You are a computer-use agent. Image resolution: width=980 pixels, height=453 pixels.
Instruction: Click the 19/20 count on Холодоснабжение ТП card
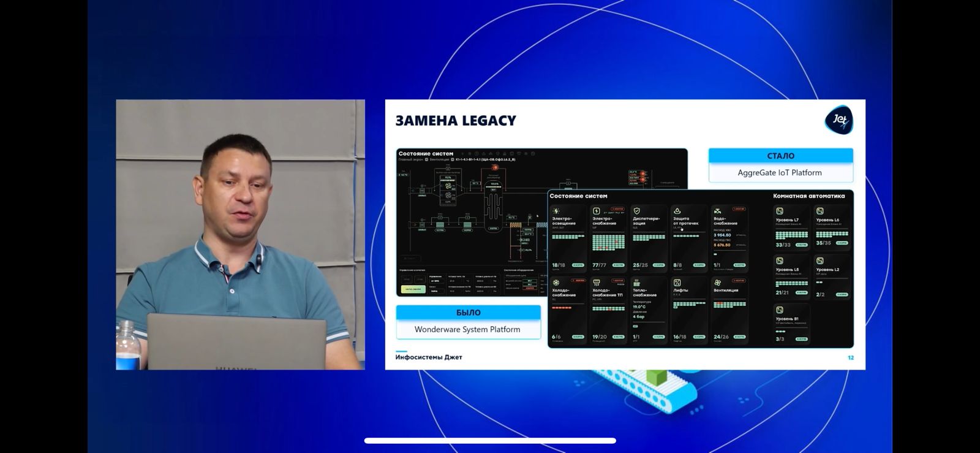coord(599,337)
